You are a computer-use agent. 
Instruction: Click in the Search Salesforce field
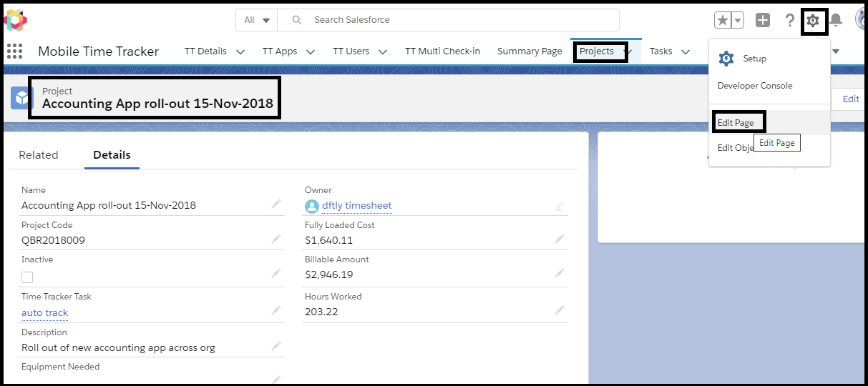(x=448, y=20)
